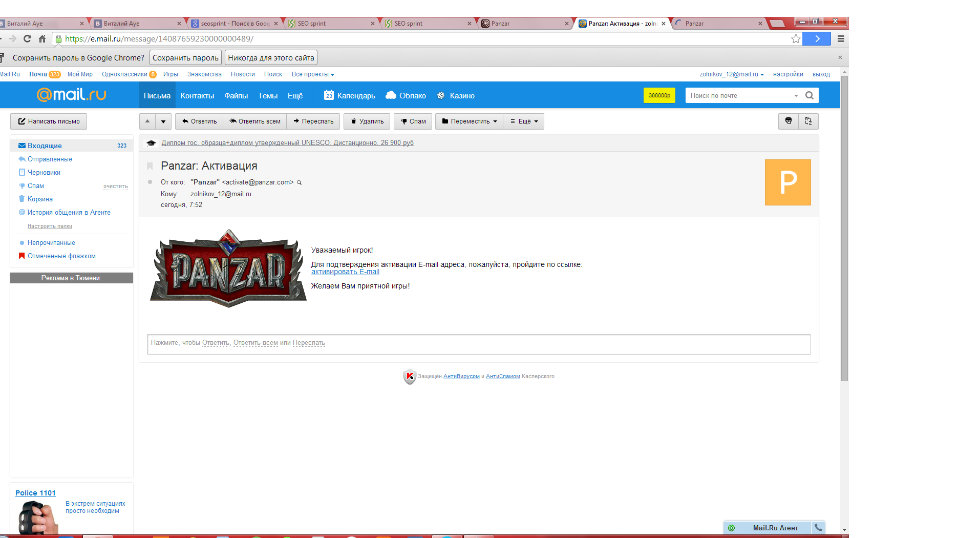Filter by Отмеченные флажком
Image resolution: width=980 pixels, height=538 pixels.
[x=61, y=256]
